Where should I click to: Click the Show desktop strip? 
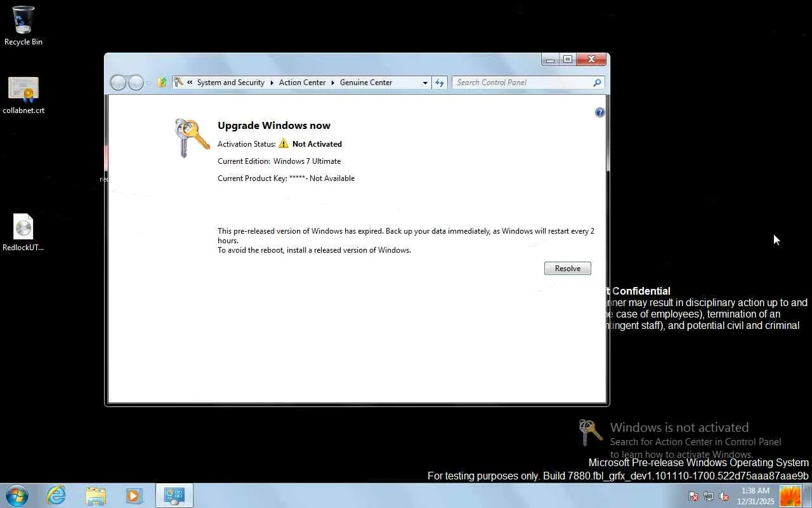[807, 496]
